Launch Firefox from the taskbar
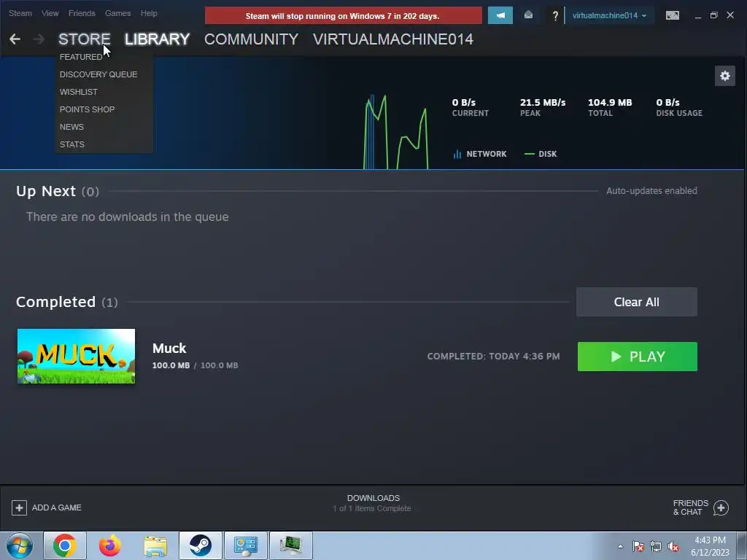 [110, 545]
